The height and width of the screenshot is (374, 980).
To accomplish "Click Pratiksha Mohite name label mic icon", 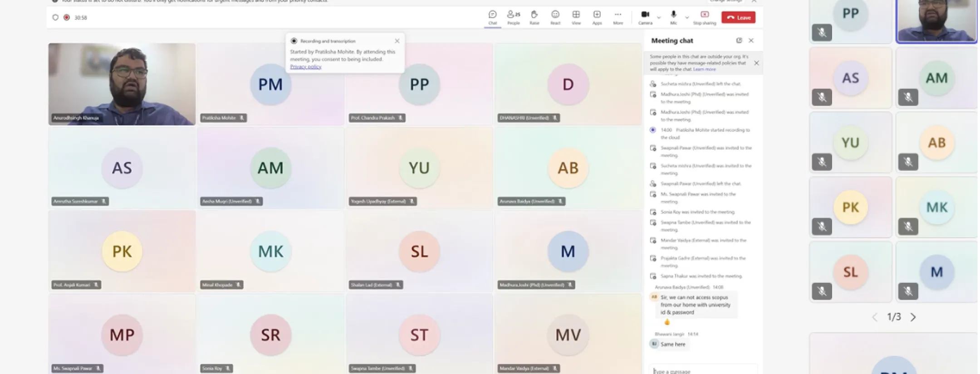I will tap(242, 118).
